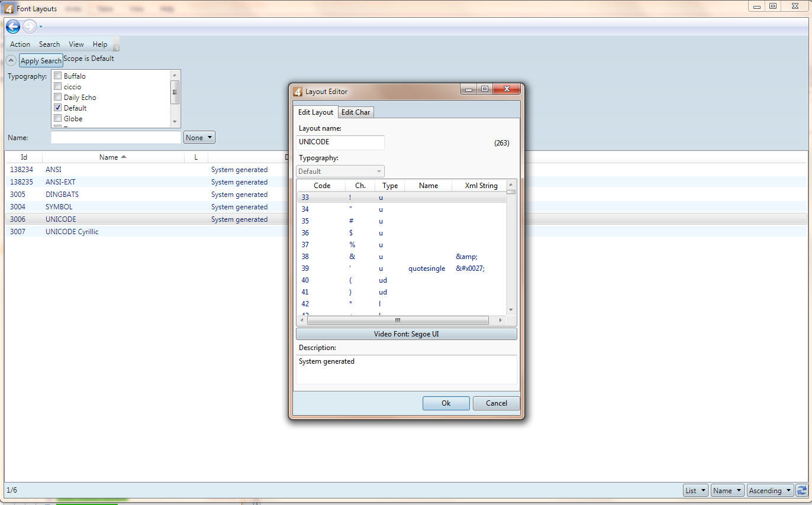The image size is (812, 505).
Task: Click the L column header
Action: (x=196, y=157)
